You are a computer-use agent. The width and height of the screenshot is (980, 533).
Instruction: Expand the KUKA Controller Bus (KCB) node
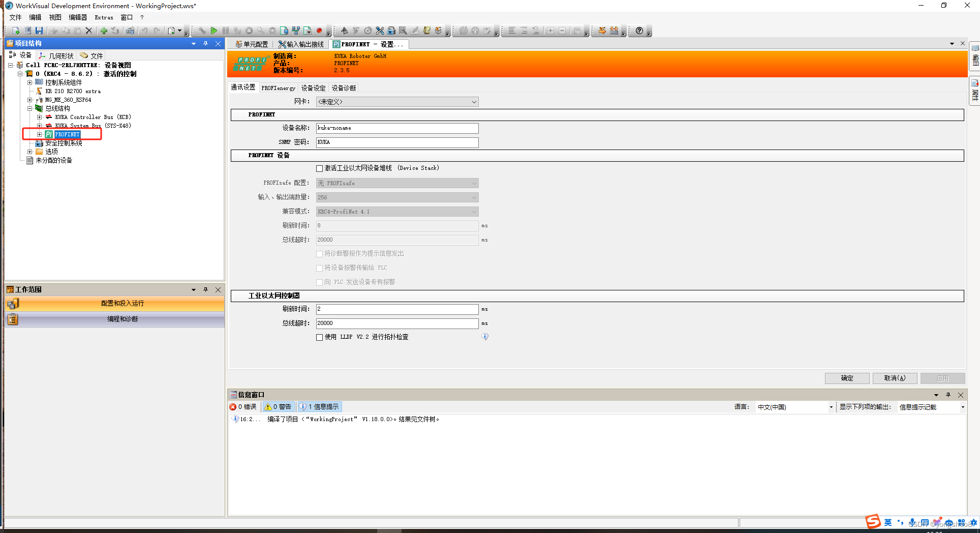(39, 117)
